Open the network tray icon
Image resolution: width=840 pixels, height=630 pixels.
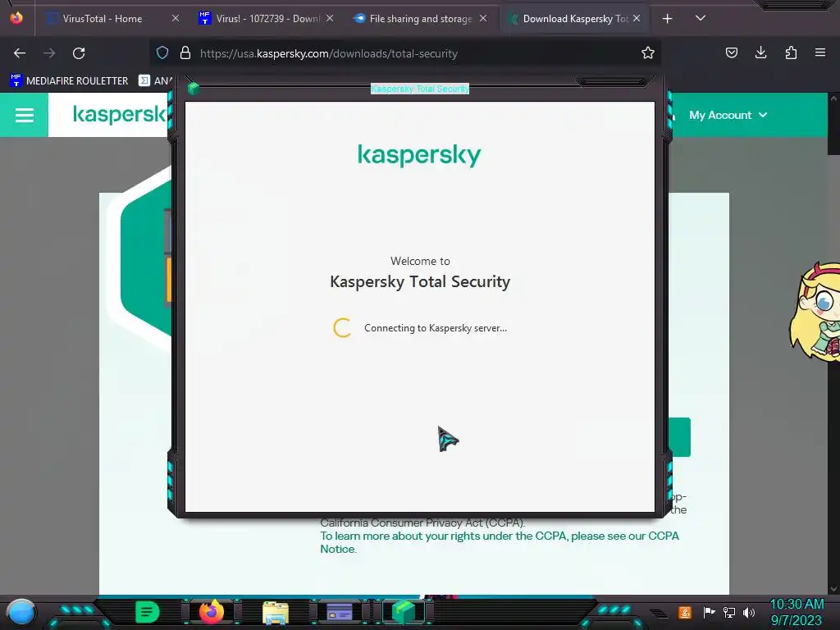tap(729, 612)
